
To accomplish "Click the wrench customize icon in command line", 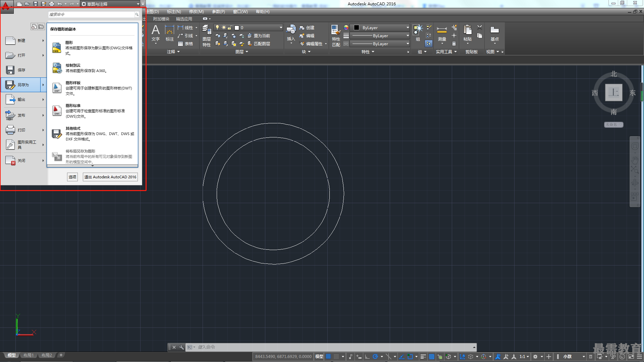I will pos(181,347).
